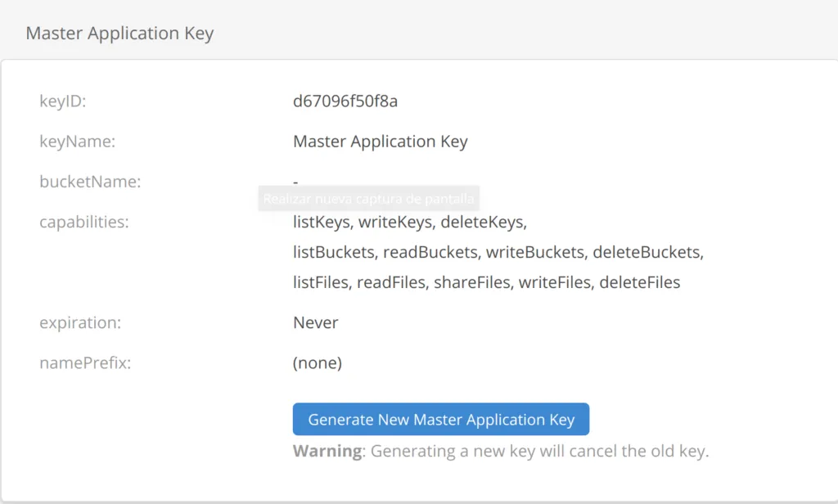Click Generate New Master Application Key button
Viewport: 838px width, 504px height.
click(x=441, y=420)
